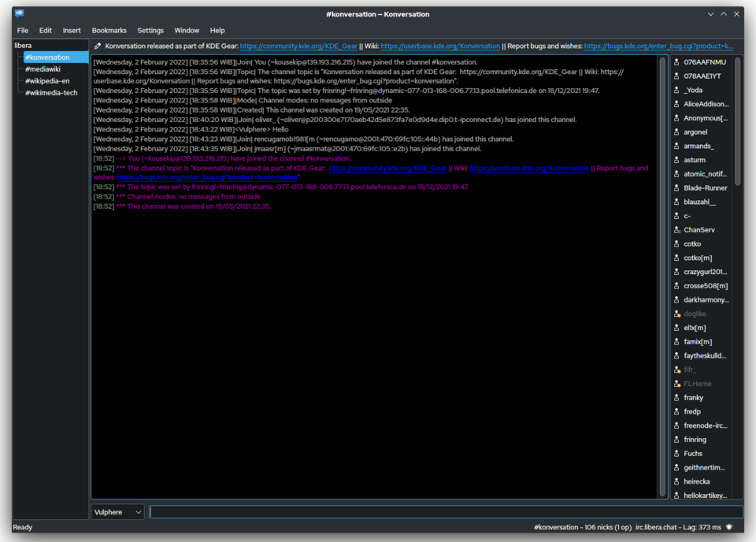The width and height of the screenshot is (756, 542).
Task: Click the SSL status icon in status bar
Action: tap(729, 527)
